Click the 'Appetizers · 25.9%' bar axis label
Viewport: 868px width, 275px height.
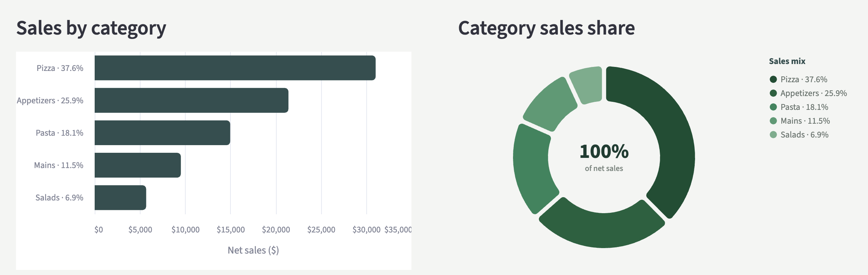pyautogui.click(x=50, y=100)
